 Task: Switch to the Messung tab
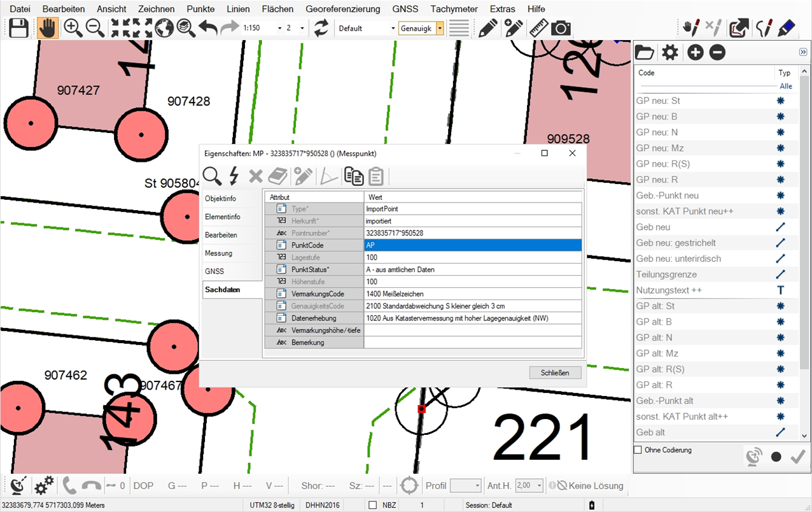[x=218, y=253]
